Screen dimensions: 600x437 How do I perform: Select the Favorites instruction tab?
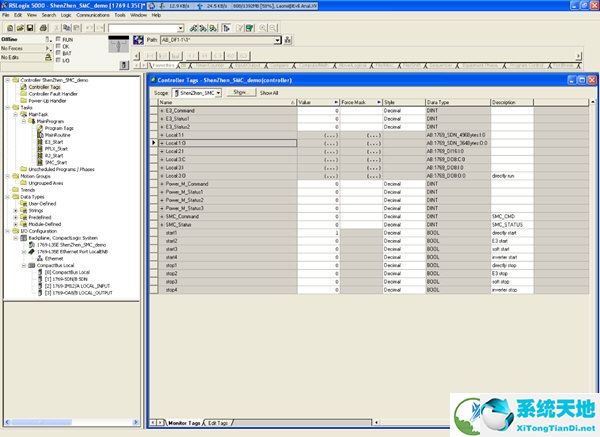pyautogui.click(x=163, y=65)
